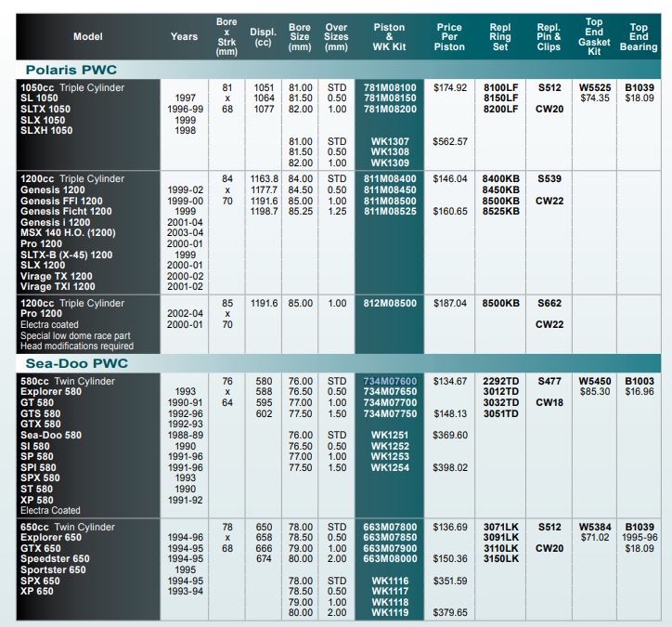The image size is (672, 627).
Task: Select the Model column header
Action: (x=88, y=36)
